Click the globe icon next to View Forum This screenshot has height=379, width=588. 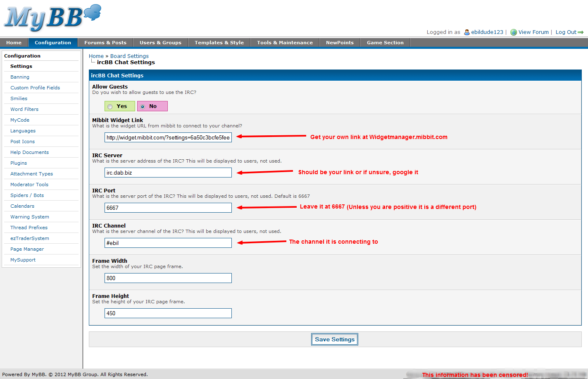coord(513,32)
